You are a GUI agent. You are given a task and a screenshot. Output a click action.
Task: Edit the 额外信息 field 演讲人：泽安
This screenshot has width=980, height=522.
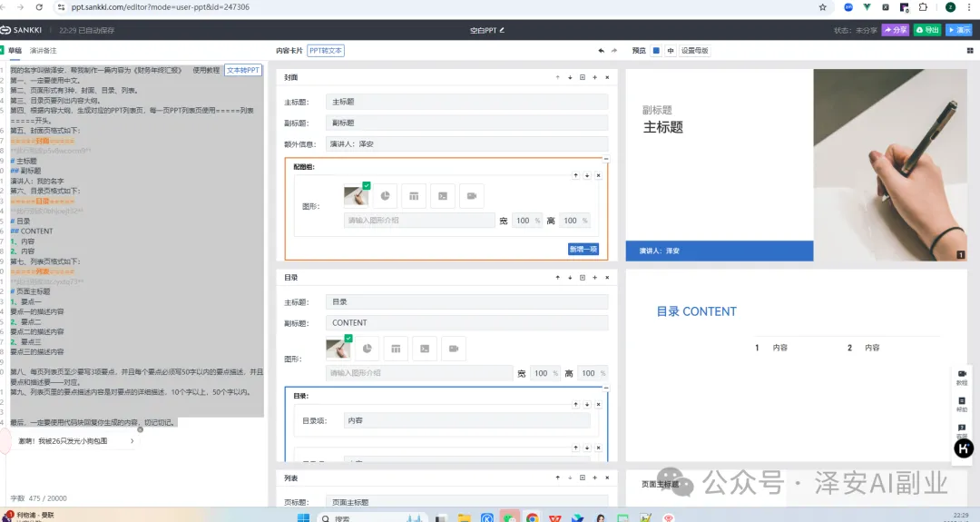click(466, 144)
